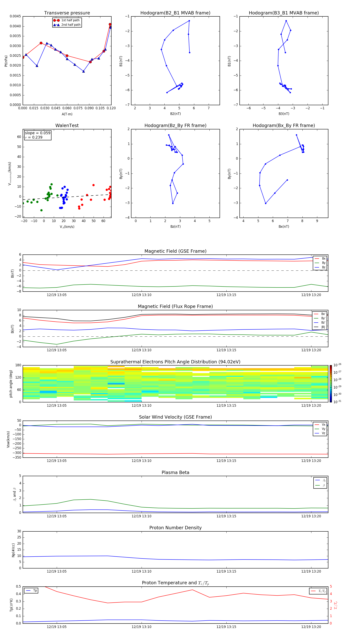Click the 'Plasma Beta' plot title
The height and width of the screenshot is (644, 351).
(175, 472)
